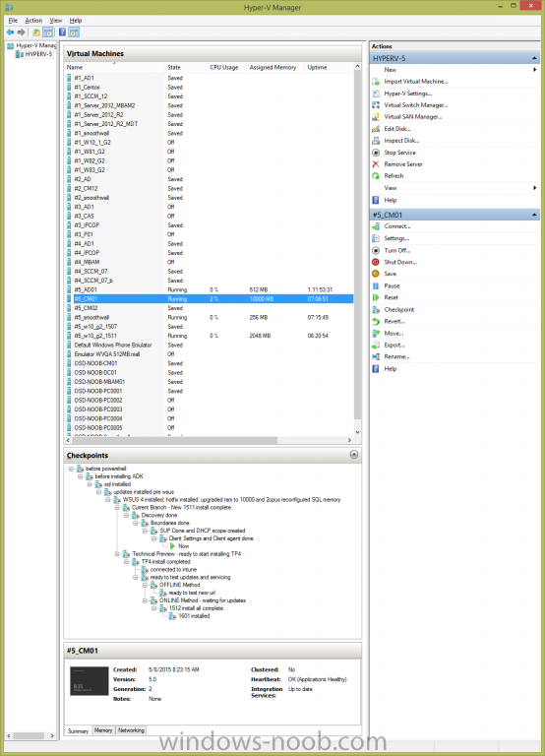Click the Export icon
The width and height of the screenshot is (545, 756).
(376, 345)
